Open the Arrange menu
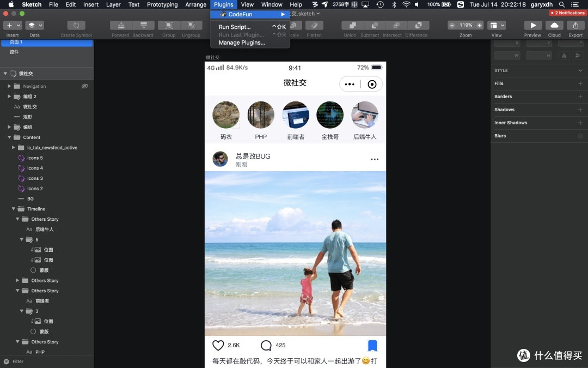The height and width of the screenshot is (368, 588). 196,4
